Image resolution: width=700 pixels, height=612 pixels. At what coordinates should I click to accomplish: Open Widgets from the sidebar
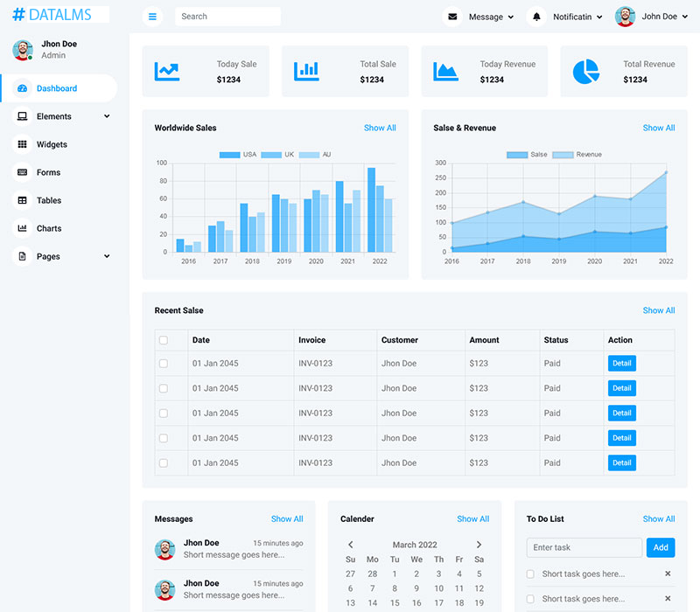(52, 144)
